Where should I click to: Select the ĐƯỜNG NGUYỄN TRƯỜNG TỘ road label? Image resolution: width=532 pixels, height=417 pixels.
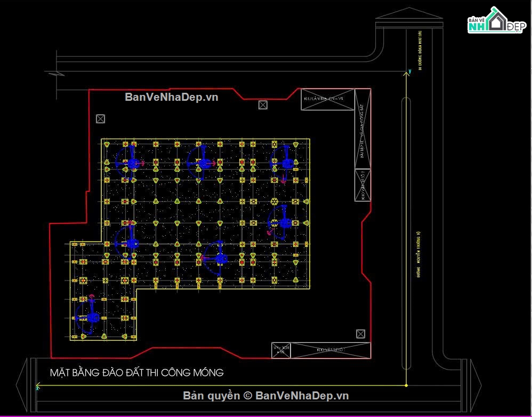coord(419,254)
